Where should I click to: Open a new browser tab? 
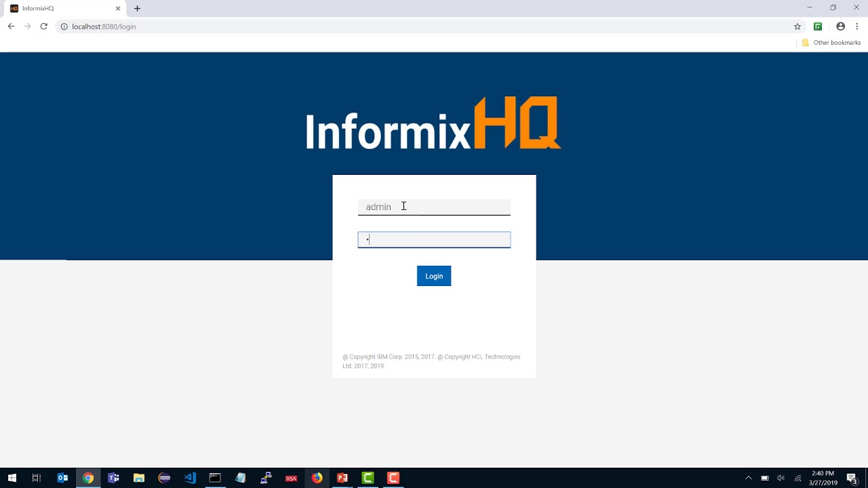click(137, 8)
